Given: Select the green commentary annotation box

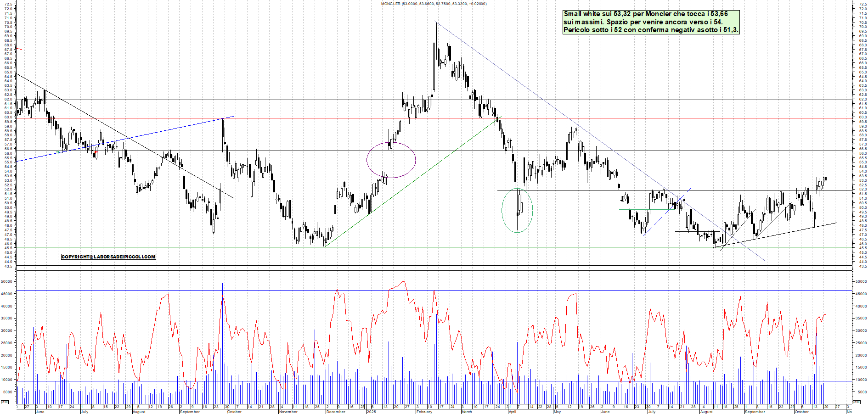Looking at the screenshot, I should (x=651, y=22).
